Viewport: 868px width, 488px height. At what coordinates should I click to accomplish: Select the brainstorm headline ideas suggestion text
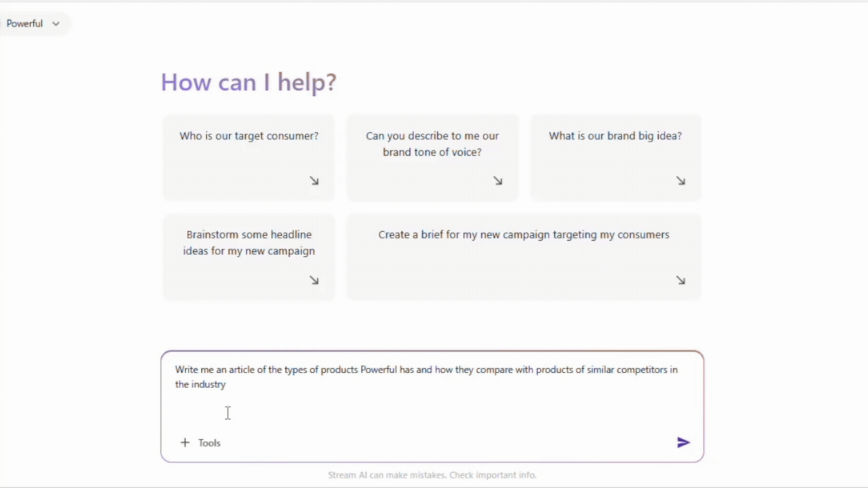tap(249, 243)
